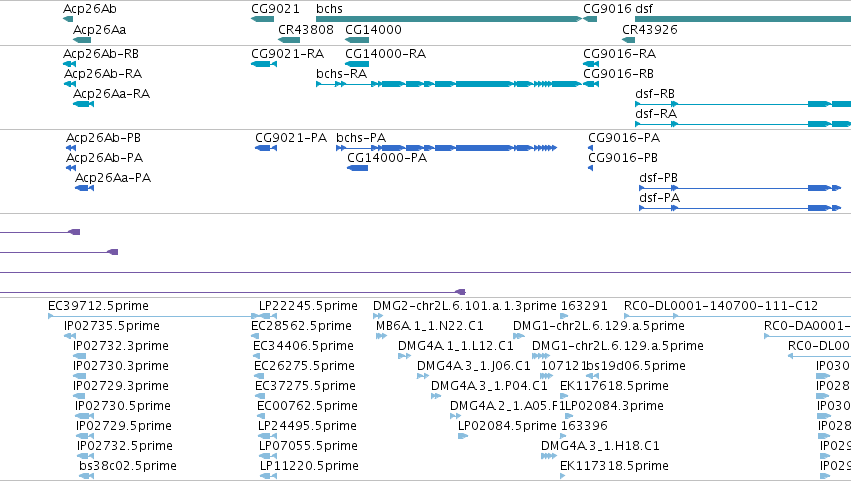Click EST IP02730.3prime

[120, 366]
